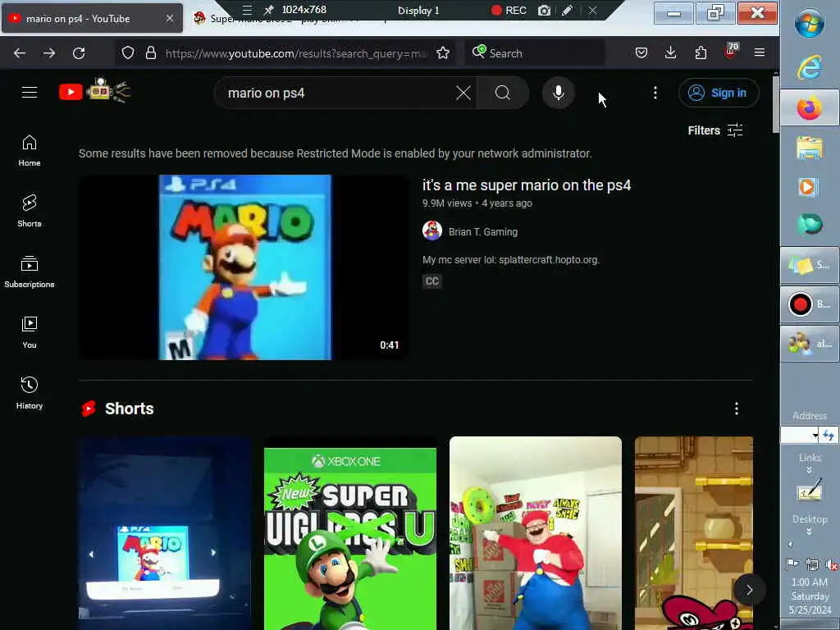Image resolution: width=840 pixels, height=630 pixels.
Task: Open the Firefox downloads panel
Action: click(671, 52)
